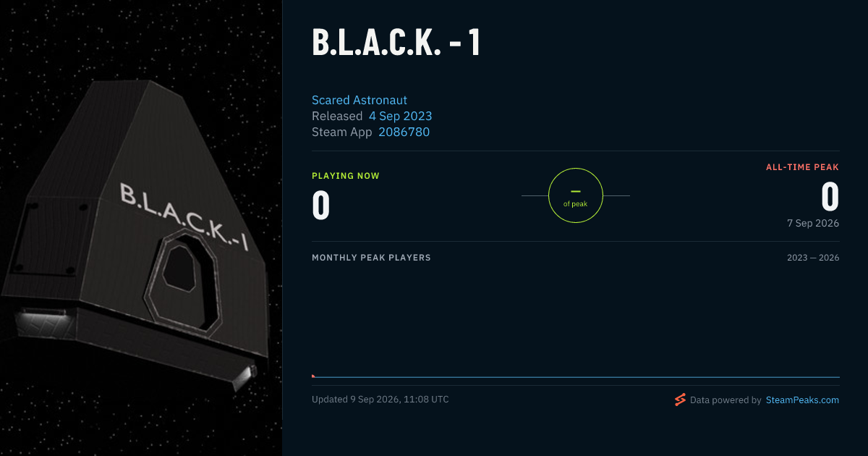Click the 7 Sep 2026 peak date
868x456 pixels.
[x=813, y=223]
